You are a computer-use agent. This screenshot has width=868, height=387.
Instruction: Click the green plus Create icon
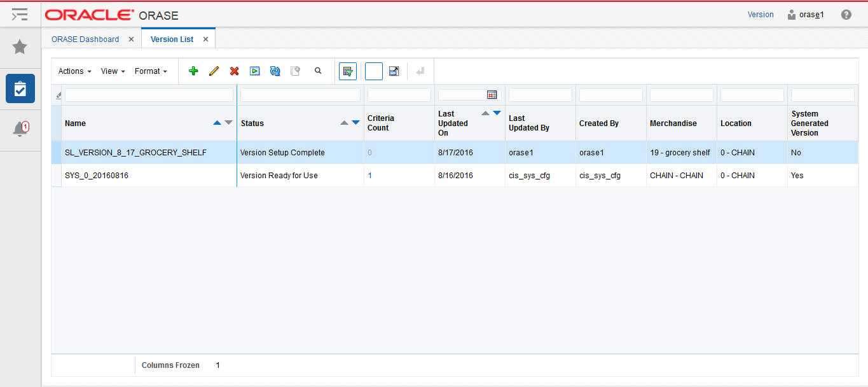(193, 71)
